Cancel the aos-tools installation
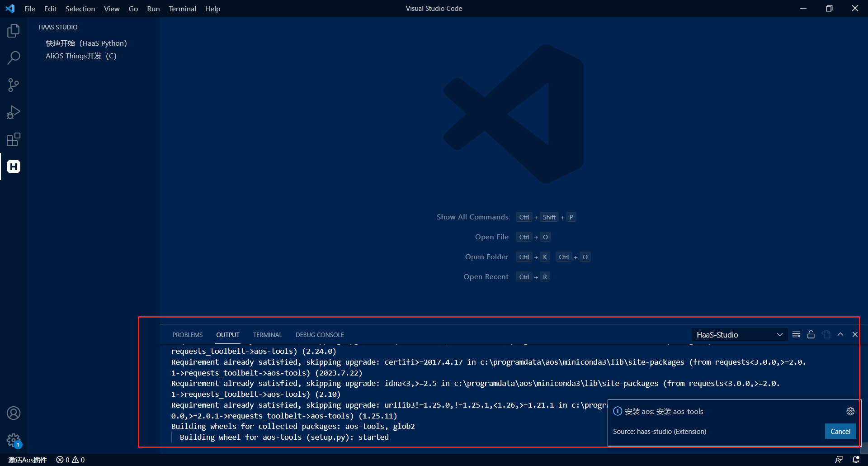Screen dimensions: 868x466 (x=840, y=431)
